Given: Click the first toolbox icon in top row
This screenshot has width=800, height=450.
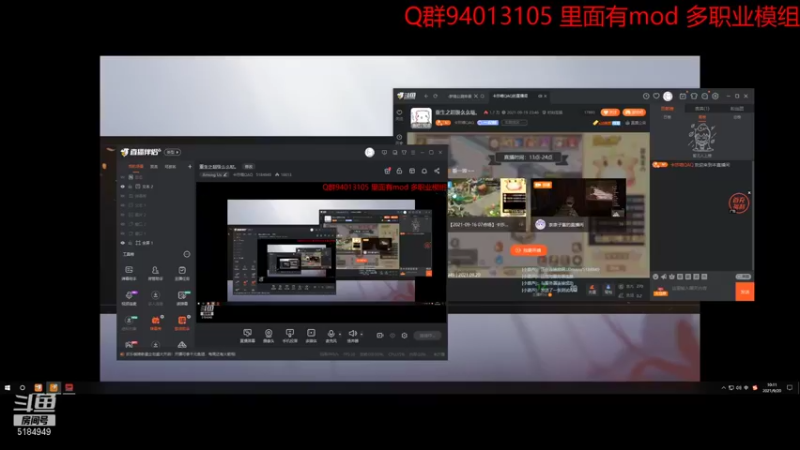Looking at the screenshot, I should (x=129, y=270).
